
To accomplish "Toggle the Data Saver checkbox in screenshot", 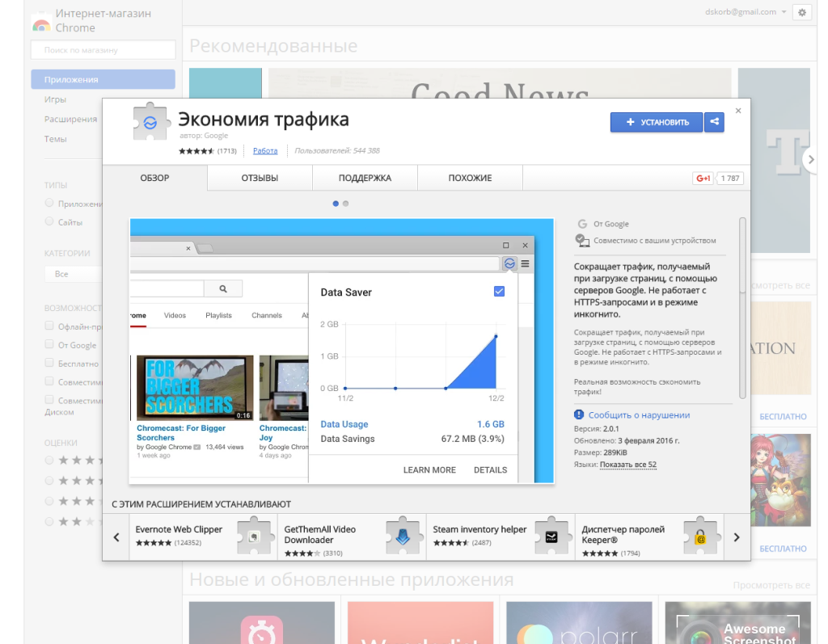I will (499, 292).
